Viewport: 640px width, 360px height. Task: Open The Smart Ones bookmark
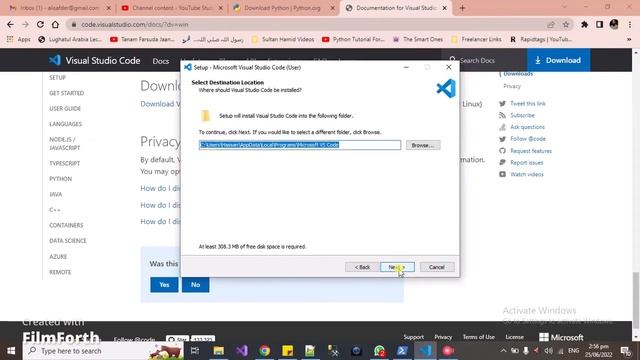click(418, 39)
